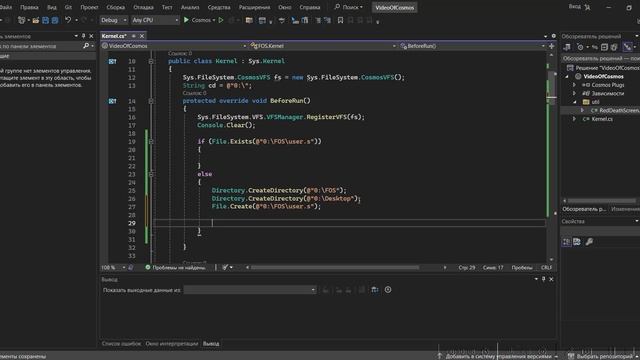640x360 pixels.
Task: Open the Сборка menu
Action: click(x=116, y=7)
